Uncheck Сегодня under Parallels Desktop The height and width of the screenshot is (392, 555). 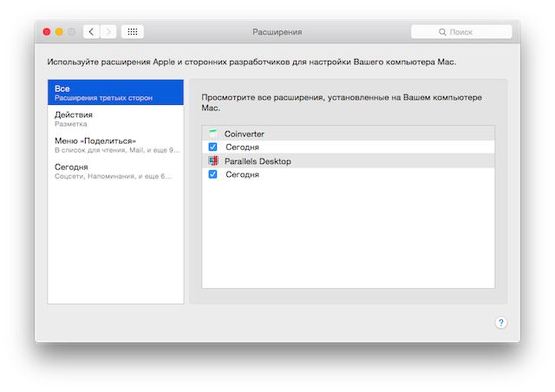pos(212,174)
